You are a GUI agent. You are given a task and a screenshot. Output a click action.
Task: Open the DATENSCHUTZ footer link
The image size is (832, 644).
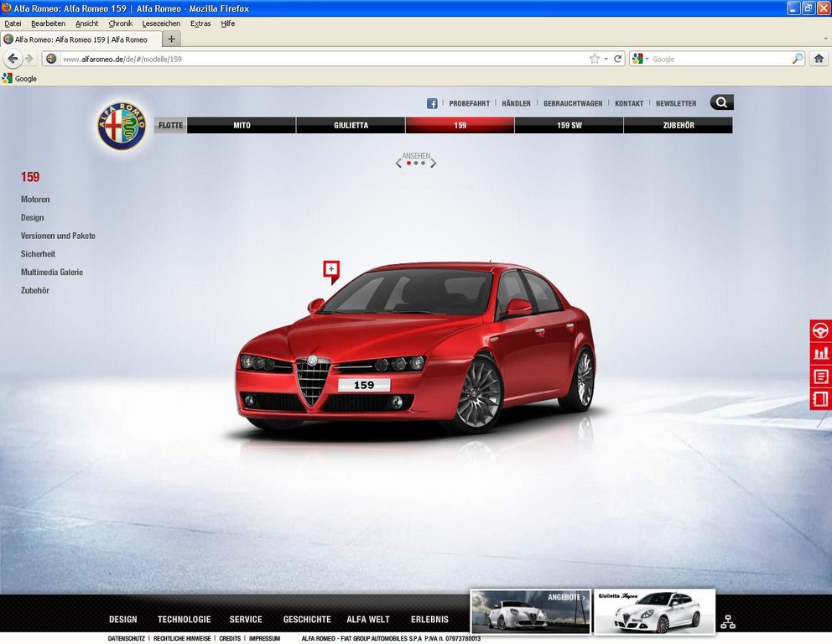pyautogui.click(x=127, y=639)
